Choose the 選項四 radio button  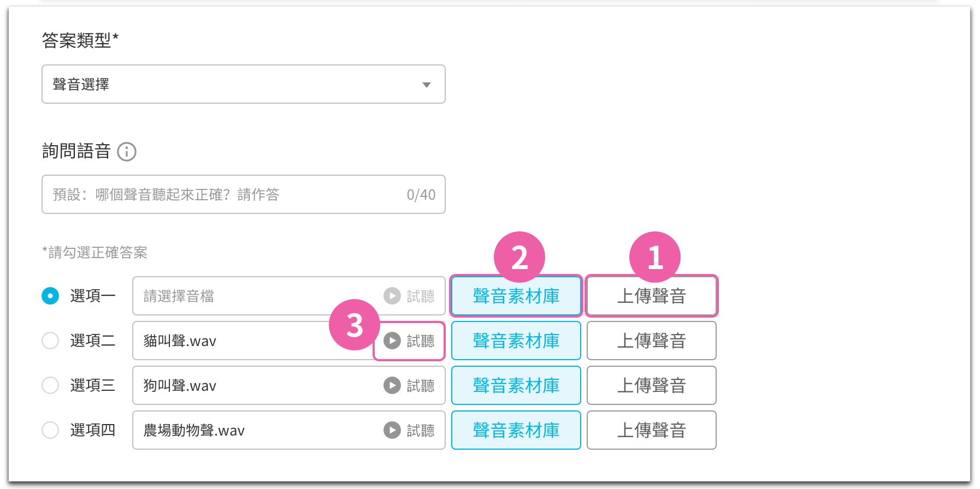[x=50, y=430]
